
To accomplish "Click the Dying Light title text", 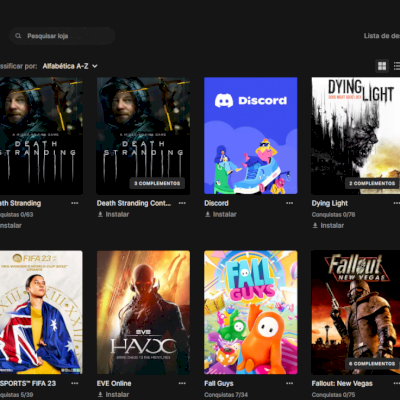I will click(330, 203).
